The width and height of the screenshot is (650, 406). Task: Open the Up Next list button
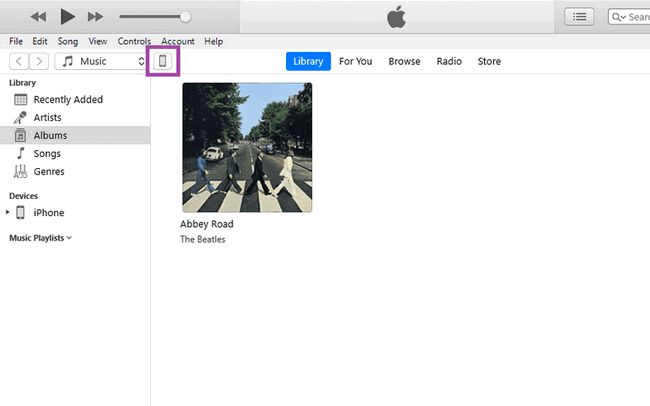click(x=579, y=17)
